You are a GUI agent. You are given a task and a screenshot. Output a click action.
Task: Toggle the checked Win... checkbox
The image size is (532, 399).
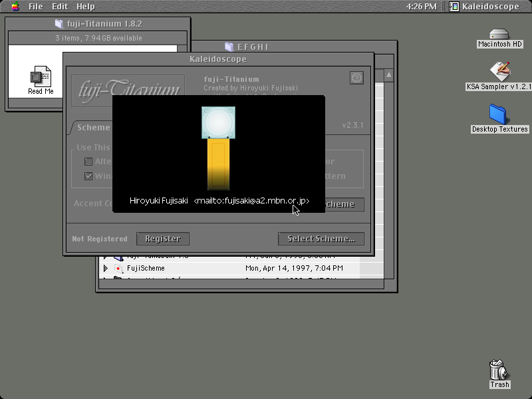88,176
